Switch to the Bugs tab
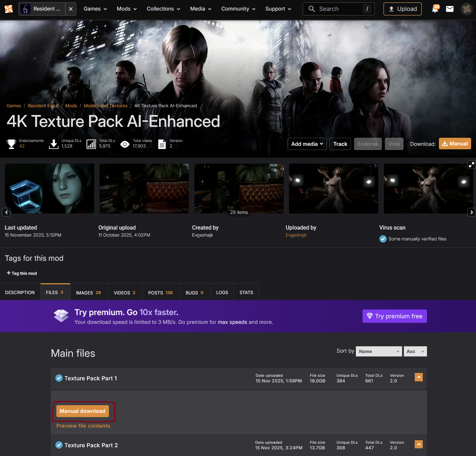 point(195,293)
